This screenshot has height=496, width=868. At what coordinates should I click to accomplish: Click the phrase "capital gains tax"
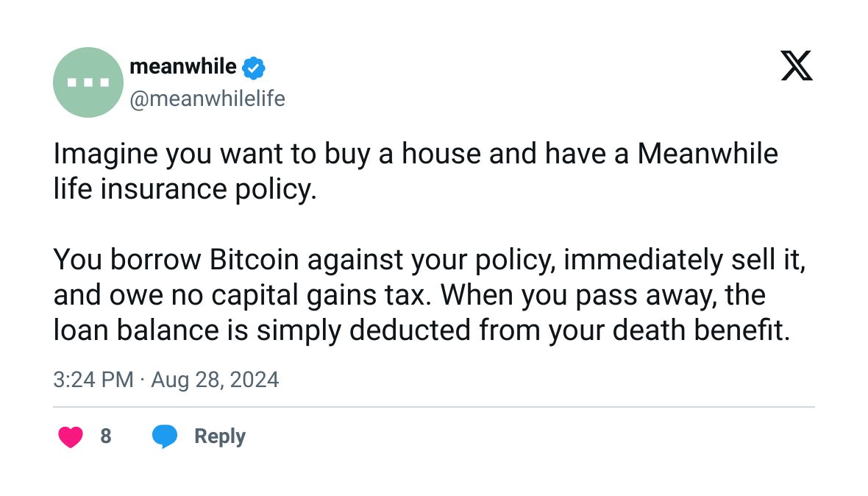pos(334,295)
